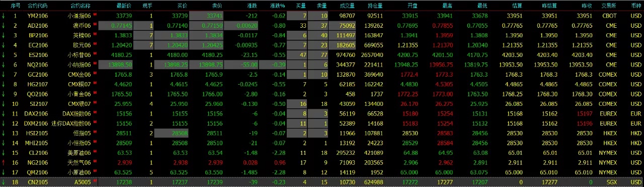The width and height of the screenshot is (644, 187).
Task: Click the green down arrow beside YM2106
Action: (4, 16)
